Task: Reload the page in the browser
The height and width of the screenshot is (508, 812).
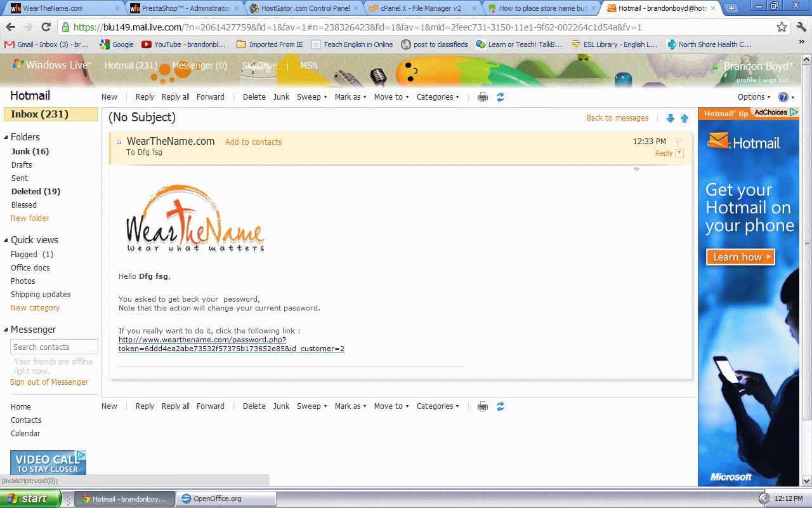Action: (x=46, y=27)
